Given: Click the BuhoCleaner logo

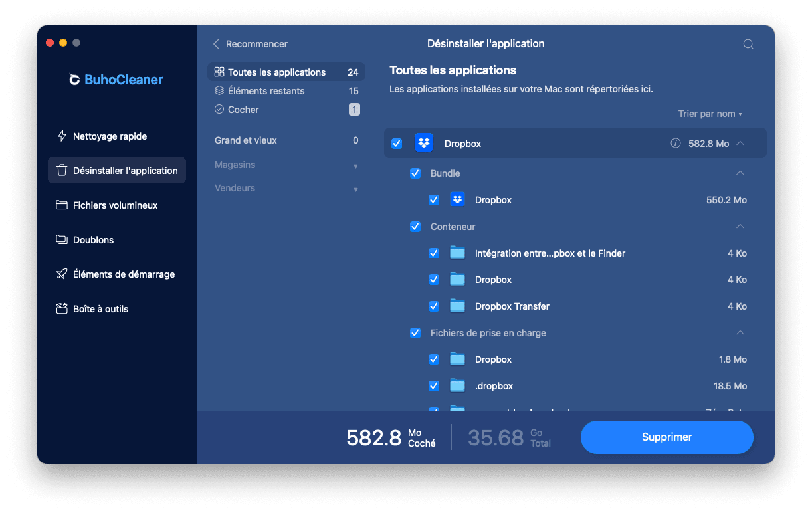Looking at the screenshot, I should coord(115,80).
